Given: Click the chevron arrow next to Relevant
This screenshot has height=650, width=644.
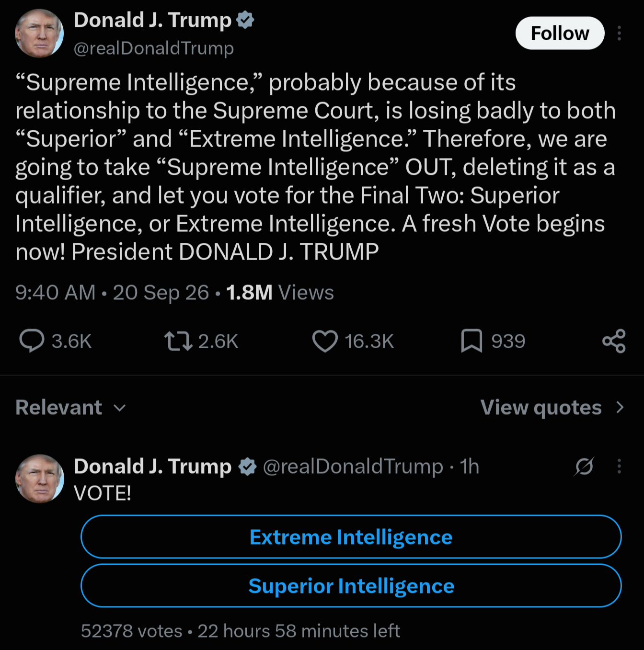Looking at the screenshot, I should pos(119,408).
